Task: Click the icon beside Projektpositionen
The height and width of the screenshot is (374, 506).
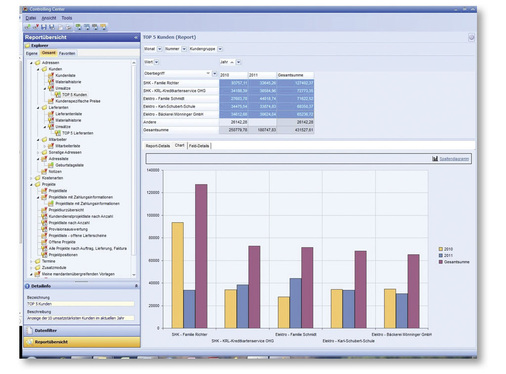Action: coord(44,255)
